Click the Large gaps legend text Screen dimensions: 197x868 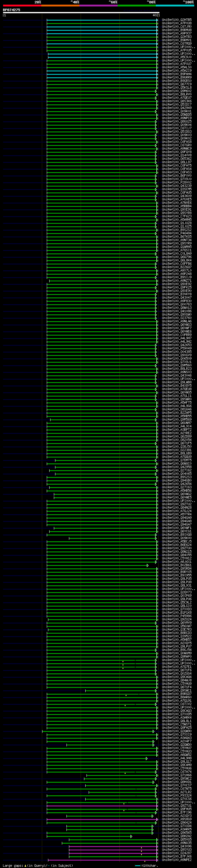tap(38, 865)
